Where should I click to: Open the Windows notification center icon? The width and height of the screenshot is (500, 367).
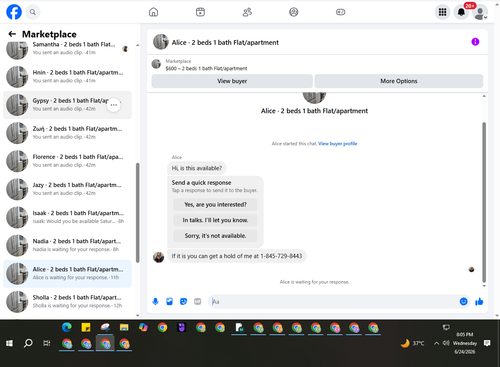pos(487,343)
